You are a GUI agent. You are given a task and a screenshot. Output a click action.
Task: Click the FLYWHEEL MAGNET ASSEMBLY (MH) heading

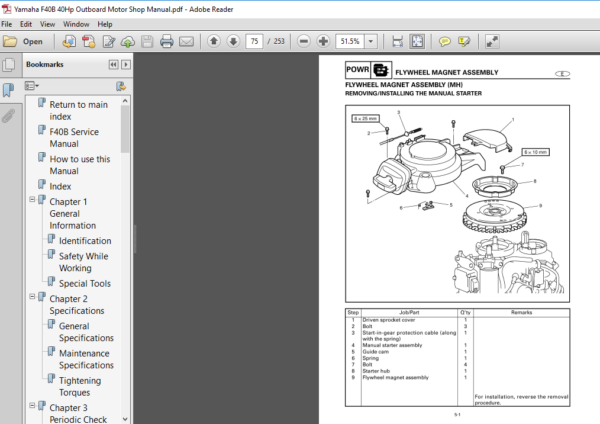pos(404,85)
